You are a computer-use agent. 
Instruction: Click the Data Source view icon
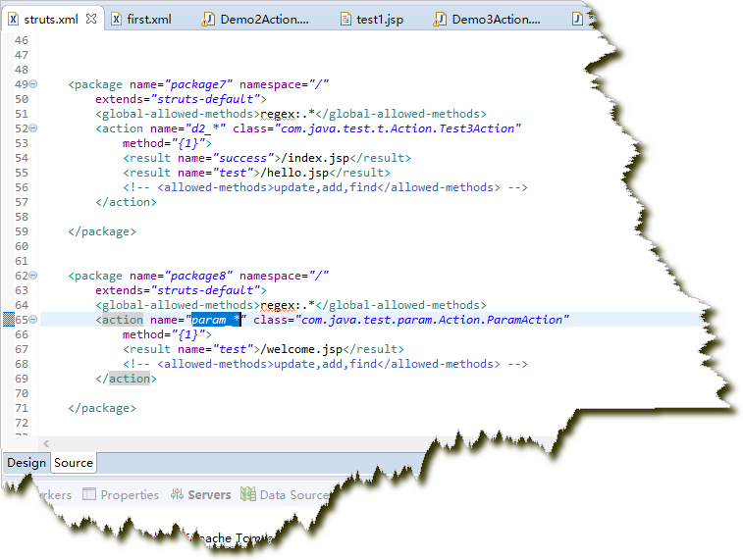pos(247,494)
